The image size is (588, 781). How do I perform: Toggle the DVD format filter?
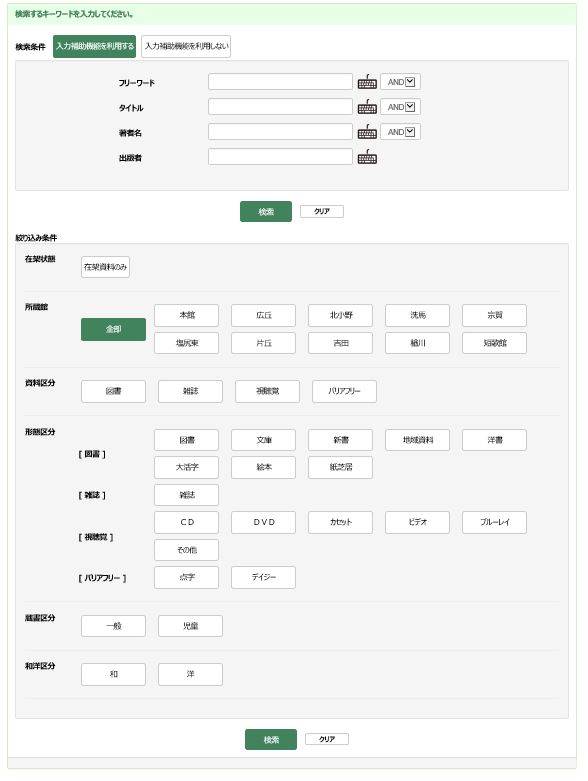(x=263, y=522)
